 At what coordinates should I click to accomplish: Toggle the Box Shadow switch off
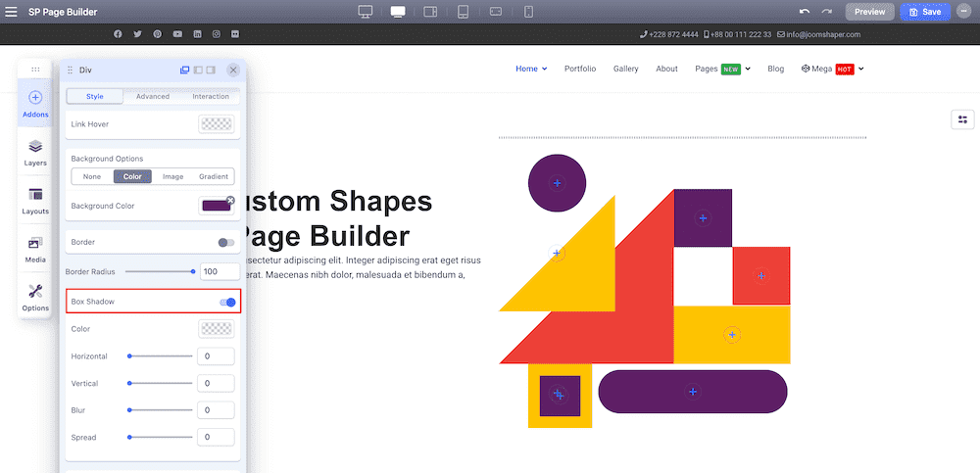(227, 302)
